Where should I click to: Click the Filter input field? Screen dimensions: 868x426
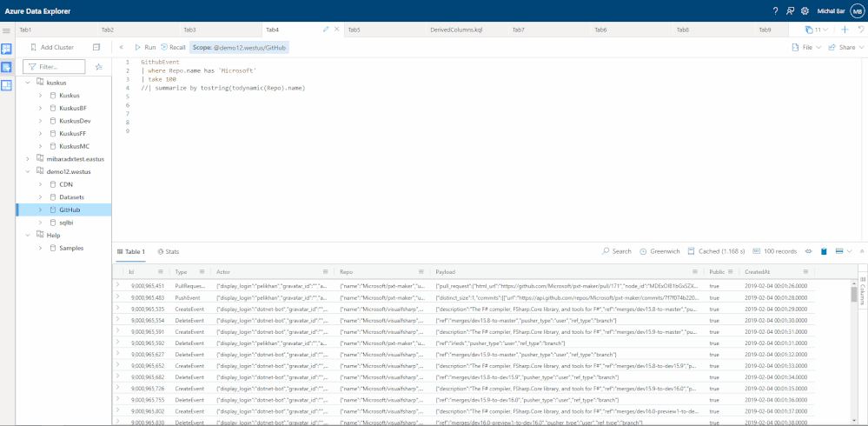tap(54, 66)
